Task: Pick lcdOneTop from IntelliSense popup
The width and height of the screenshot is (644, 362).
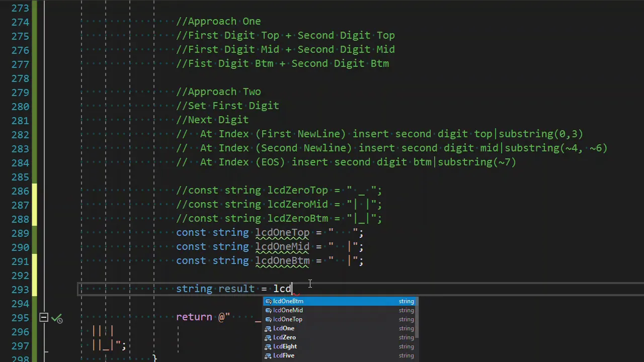Action: [339, 319]
